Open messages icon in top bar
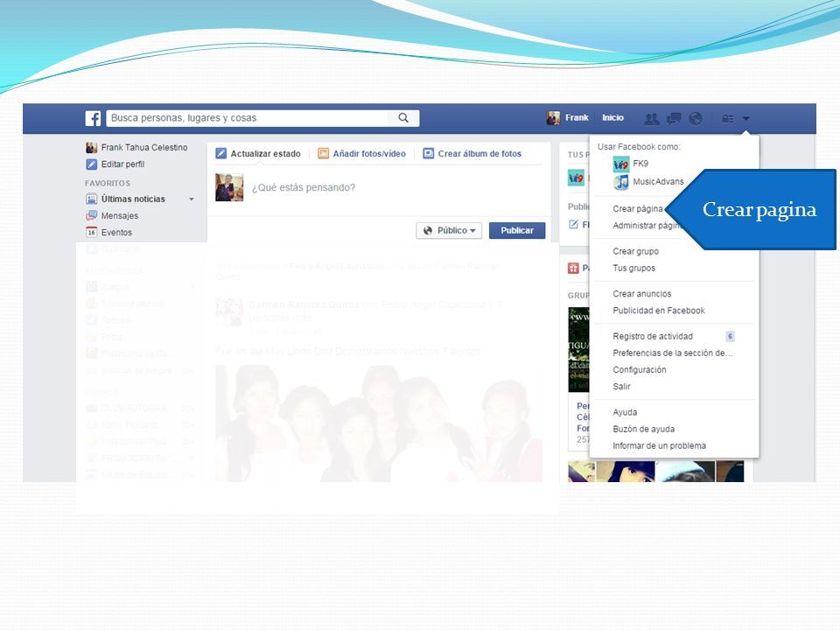Viewport: 840px width, 630px height. click(674, 118)
